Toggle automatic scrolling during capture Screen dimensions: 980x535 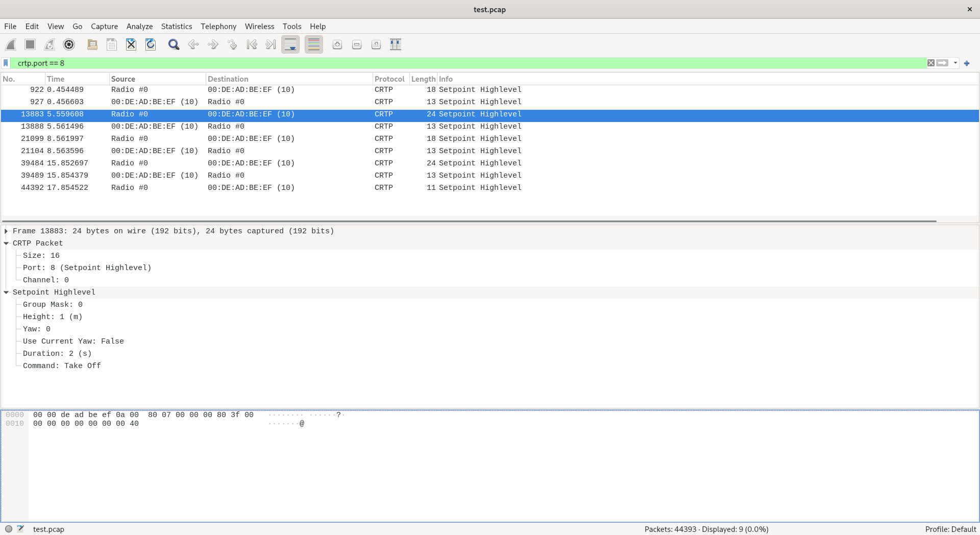[290, 44]
